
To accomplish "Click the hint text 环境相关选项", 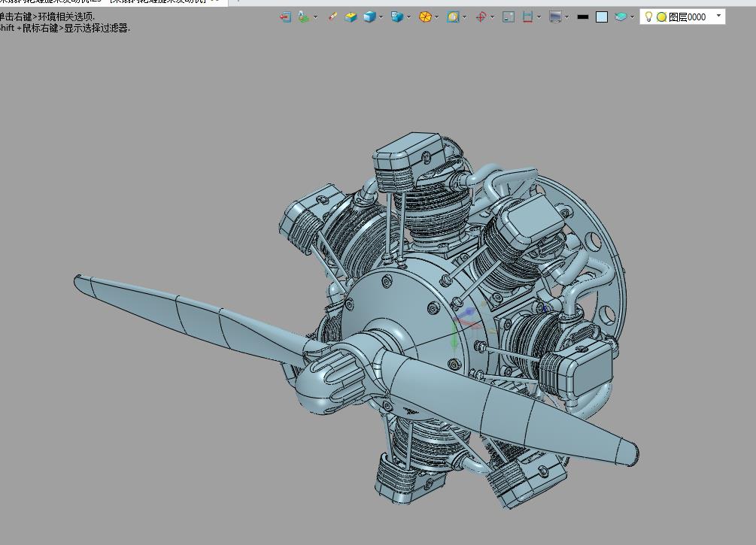I will (x=66, y=17).
